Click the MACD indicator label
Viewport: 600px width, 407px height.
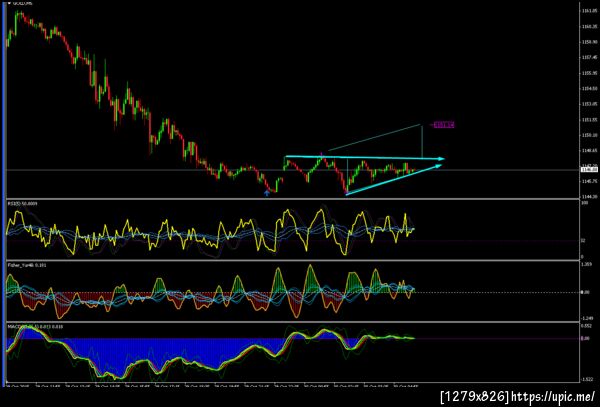(x=35, y=327)
